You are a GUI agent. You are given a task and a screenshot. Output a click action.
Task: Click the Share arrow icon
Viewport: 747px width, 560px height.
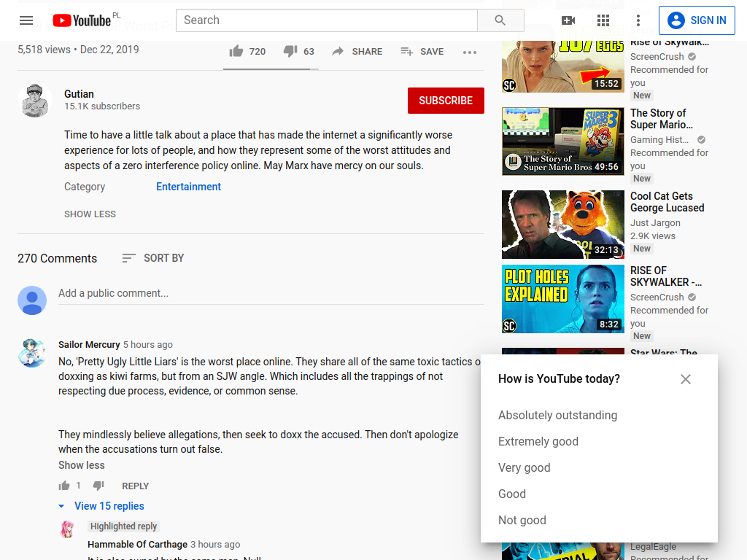click(338, 52)
